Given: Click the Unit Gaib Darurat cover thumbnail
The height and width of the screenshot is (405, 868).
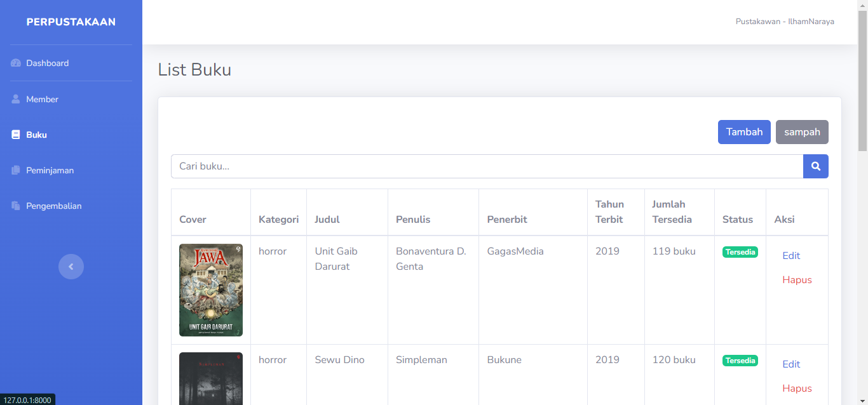Looking at the screenshot, I should [x=211, y=290].
